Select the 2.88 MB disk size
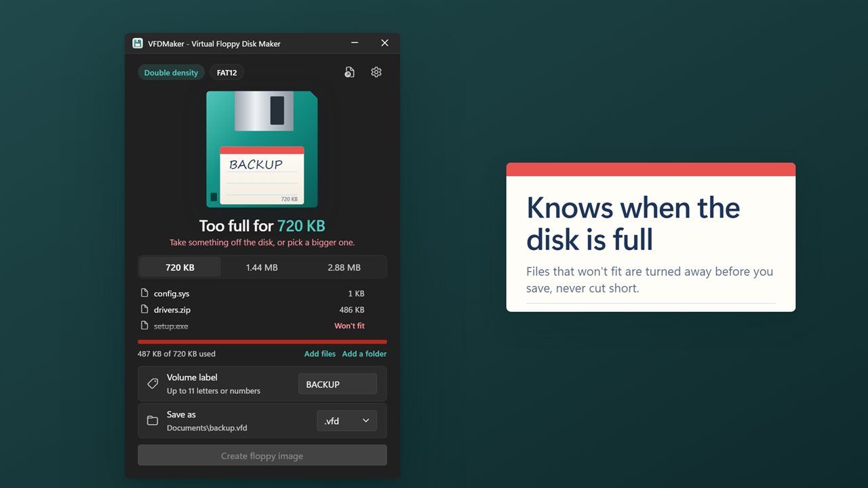This screenshot has height=488, width=868. 344,267
